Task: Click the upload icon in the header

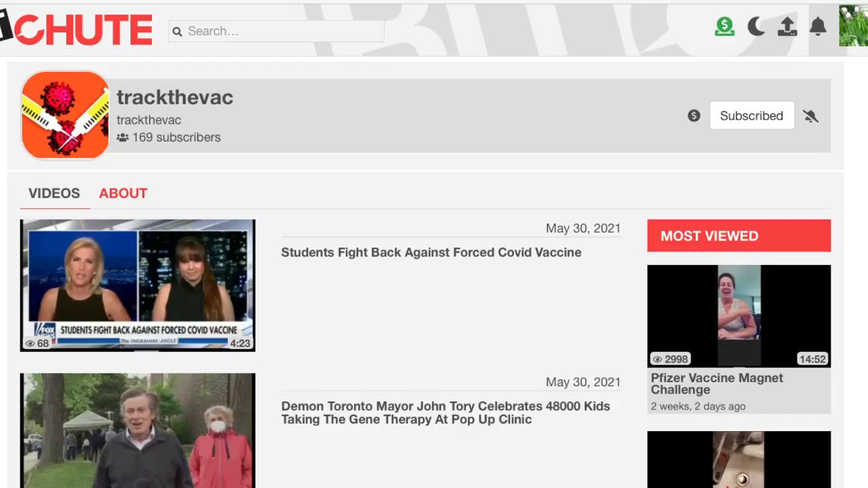Action: point(787,26)
